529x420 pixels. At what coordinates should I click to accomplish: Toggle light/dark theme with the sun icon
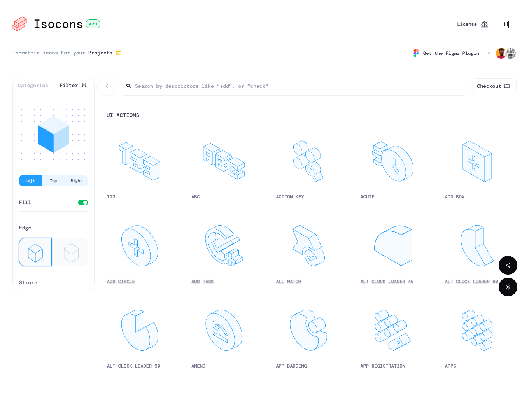pos(508,287)
